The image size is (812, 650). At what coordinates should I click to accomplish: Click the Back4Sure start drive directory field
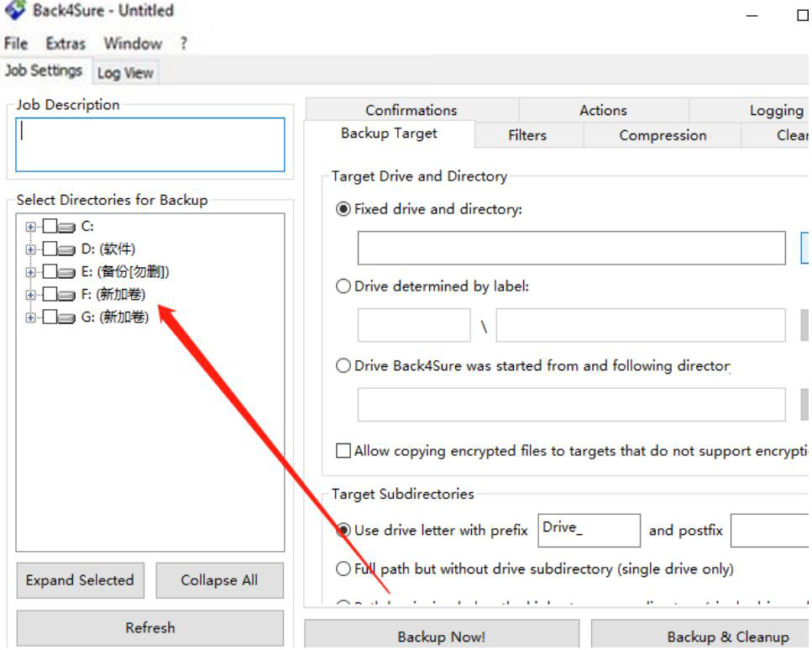pyautogui.click(x=572, y=405)
